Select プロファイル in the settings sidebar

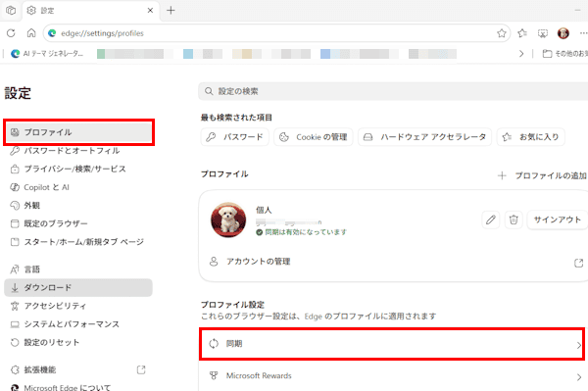pyautogui.click(x=78, y=132)
